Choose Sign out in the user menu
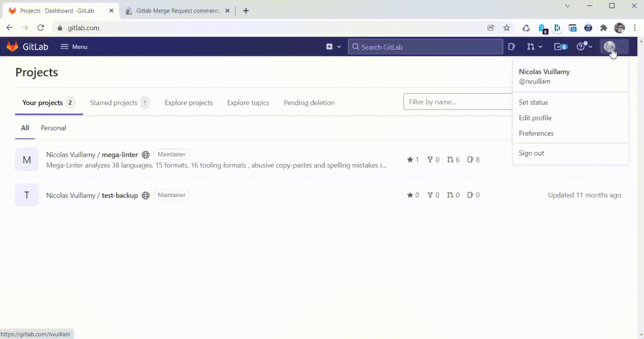Image resolution: width=644 pixels, height=339 pixels. [531, 153]
